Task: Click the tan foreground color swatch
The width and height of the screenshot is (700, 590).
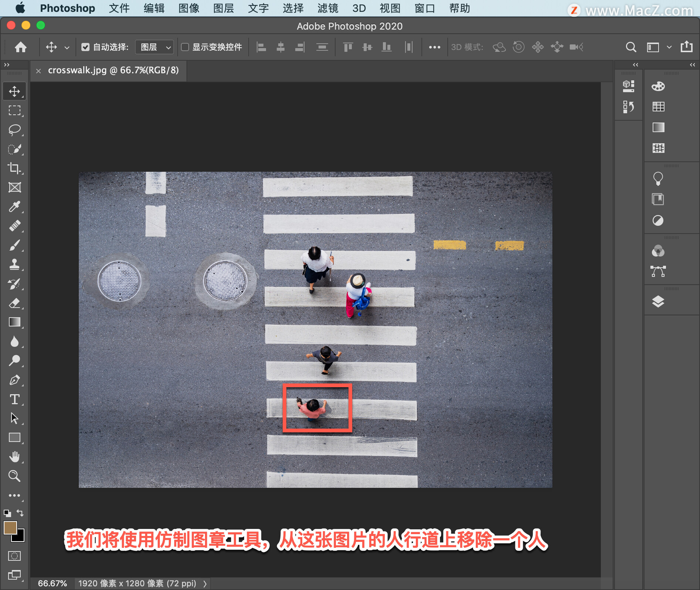Action: point(10,527)
